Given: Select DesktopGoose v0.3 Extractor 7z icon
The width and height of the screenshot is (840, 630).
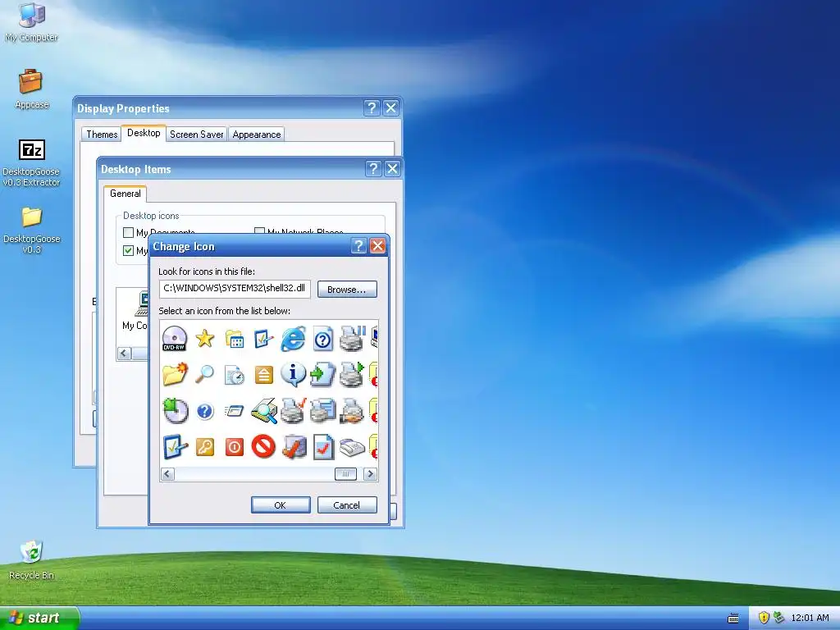Looking at the screenshot, I should (x=32, y=162).
